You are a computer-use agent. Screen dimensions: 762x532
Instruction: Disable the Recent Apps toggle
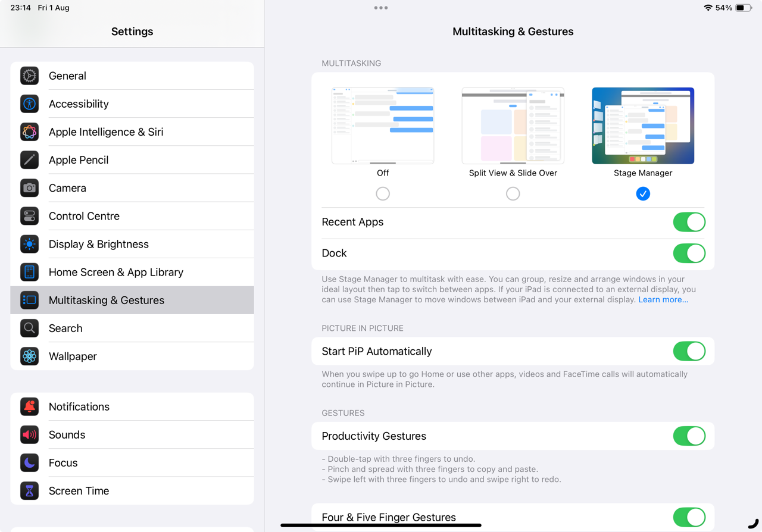689,222
